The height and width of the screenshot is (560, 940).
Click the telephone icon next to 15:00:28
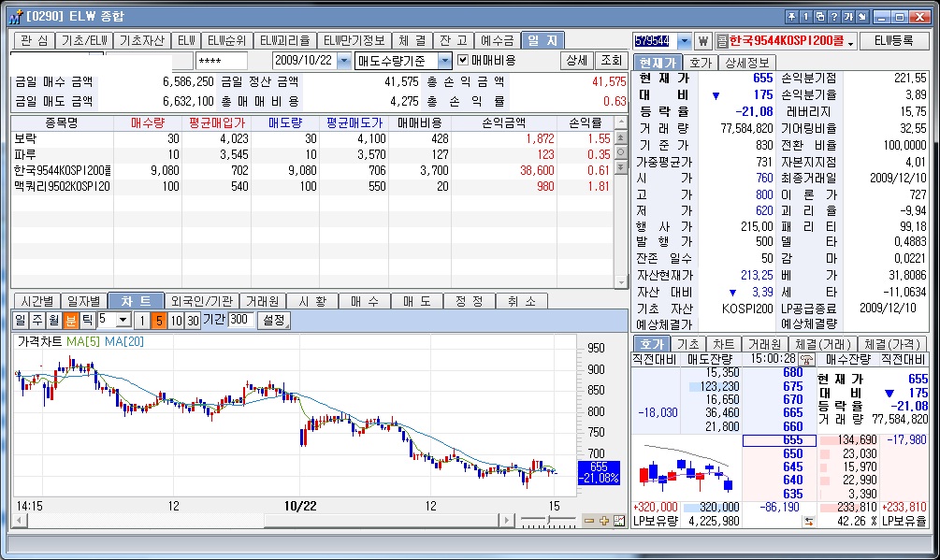[807, 359]
